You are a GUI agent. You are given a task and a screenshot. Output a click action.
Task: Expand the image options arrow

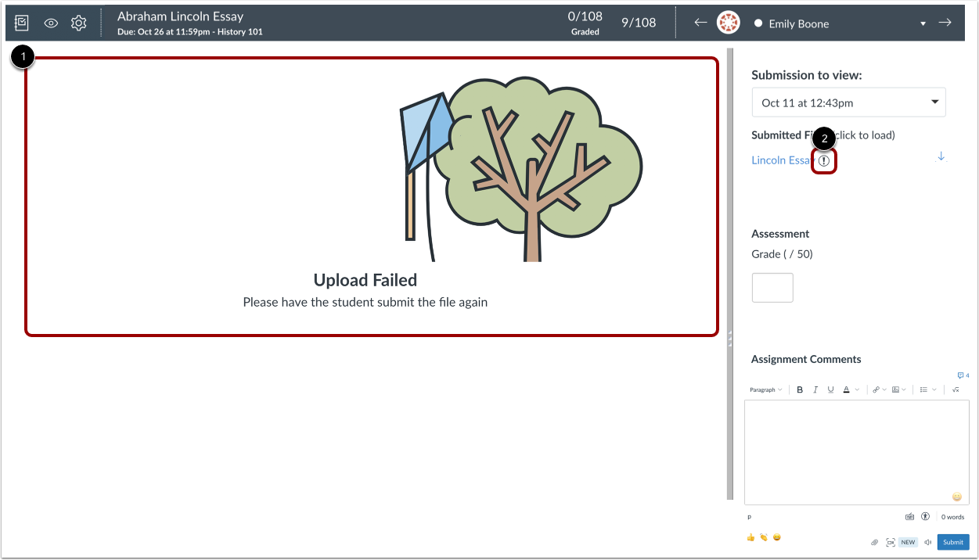click(903, 389)
